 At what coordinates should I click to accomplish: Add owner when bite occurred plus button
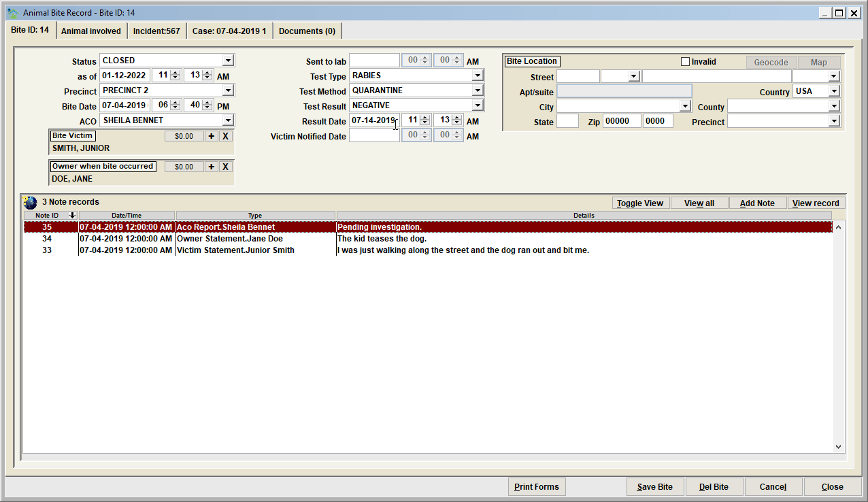click(x=212, y=167)
